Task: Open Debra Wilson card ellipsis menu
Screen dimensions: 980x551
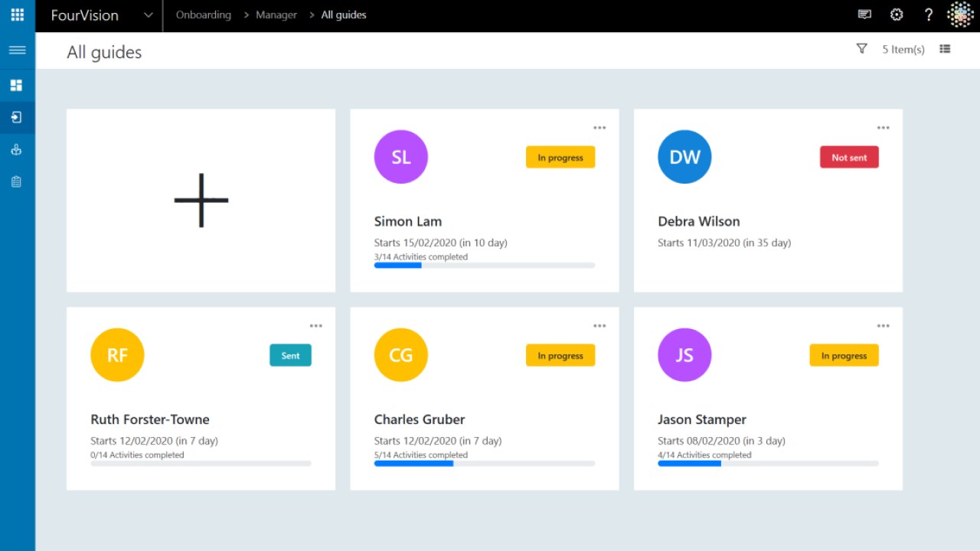Action: click(884, 128)
